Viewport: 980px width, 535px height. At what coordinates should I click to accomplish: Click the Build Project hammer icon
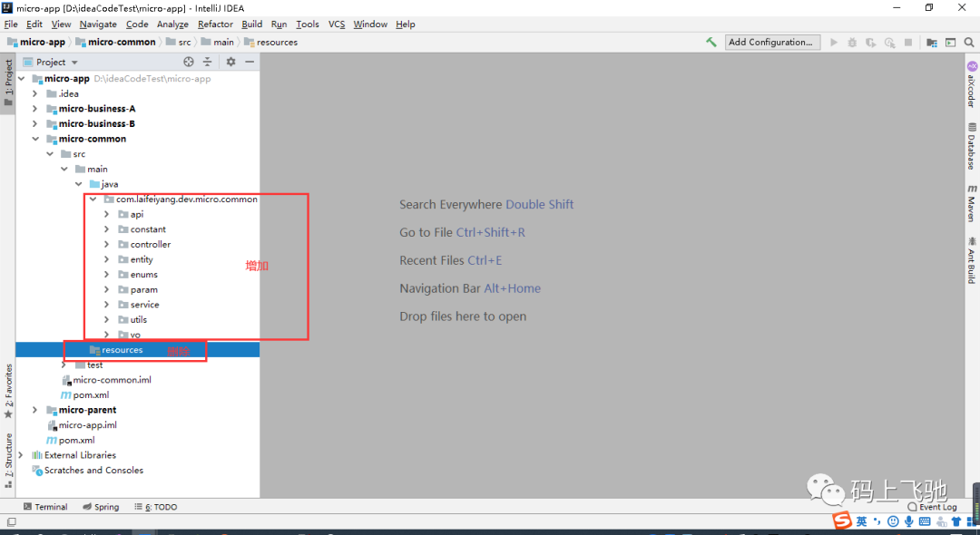pyautogui.click(x=711, y=43)
